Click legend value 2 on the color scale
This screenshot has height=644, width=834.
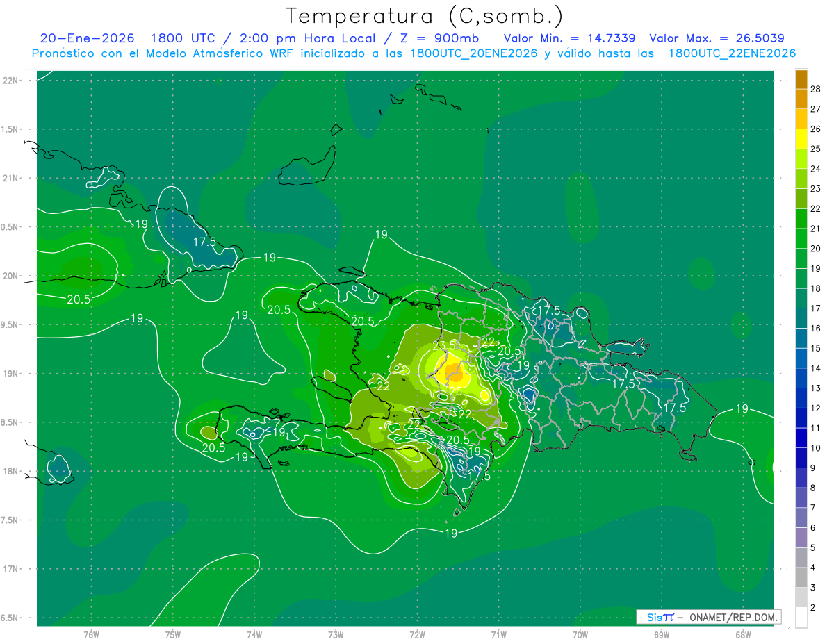(x=813, y=608)
